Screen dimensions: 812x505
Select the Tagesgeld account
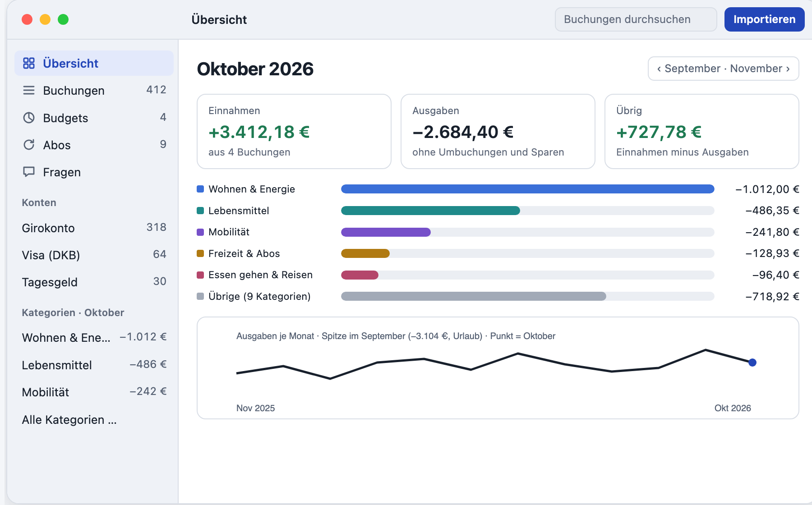[94, 282]
